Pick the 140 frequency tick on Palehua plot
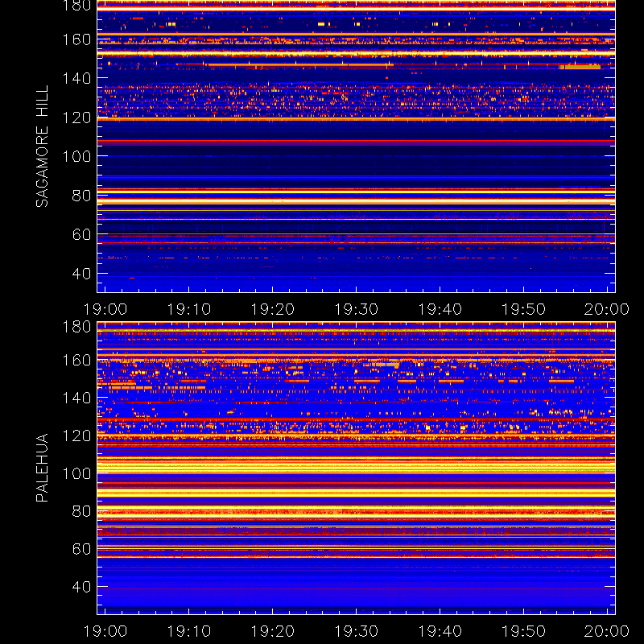This screenshot has height=644, width=644. [76, 398]
